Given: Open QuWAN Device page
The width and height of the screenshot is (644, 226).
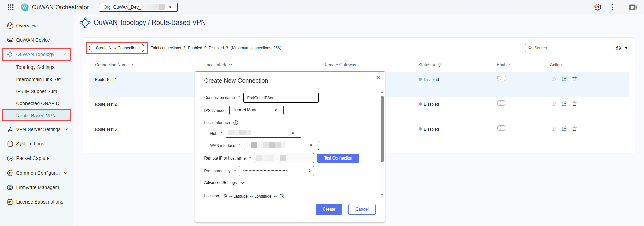Looking at the screenshot, I should pos(33,40).
